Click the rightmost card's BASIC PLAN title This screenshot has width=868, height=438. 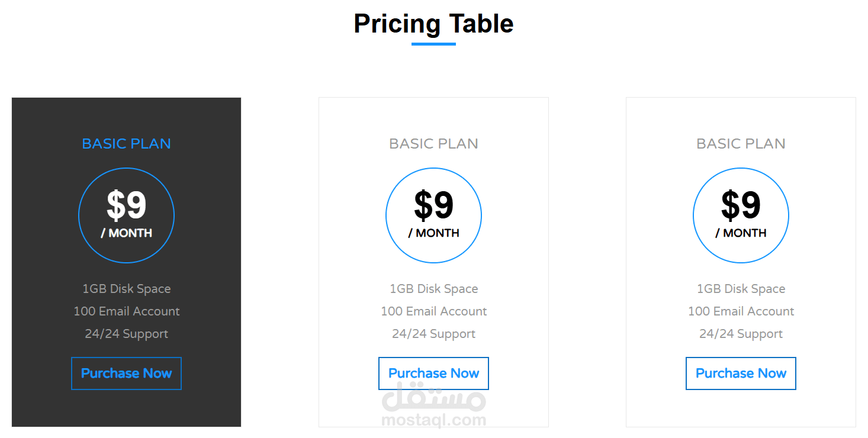[741, 144]
